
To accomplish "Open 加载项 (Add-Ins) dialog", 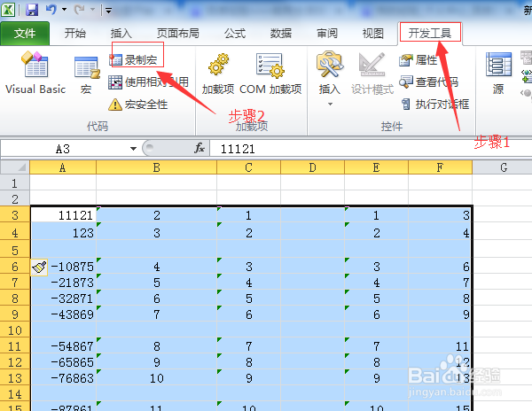I will tap(218, 74).
